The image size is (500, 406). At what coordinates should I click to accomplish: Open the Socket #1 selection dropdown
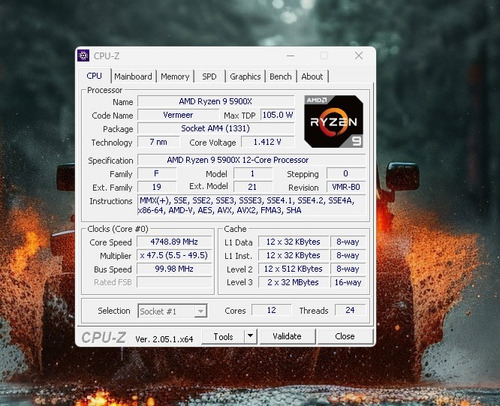(x=173, y=311)
